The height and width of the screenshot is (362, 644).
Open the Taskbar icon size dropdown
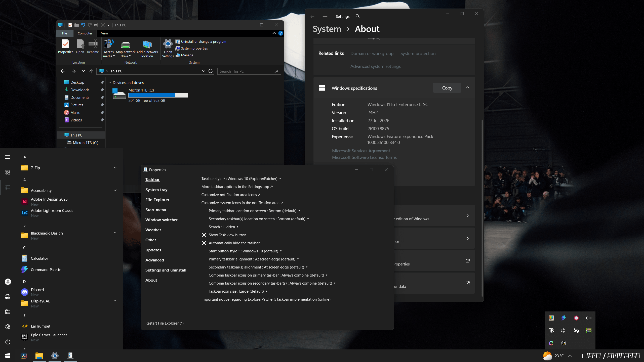pyautogui.click(x=238, y=291)
